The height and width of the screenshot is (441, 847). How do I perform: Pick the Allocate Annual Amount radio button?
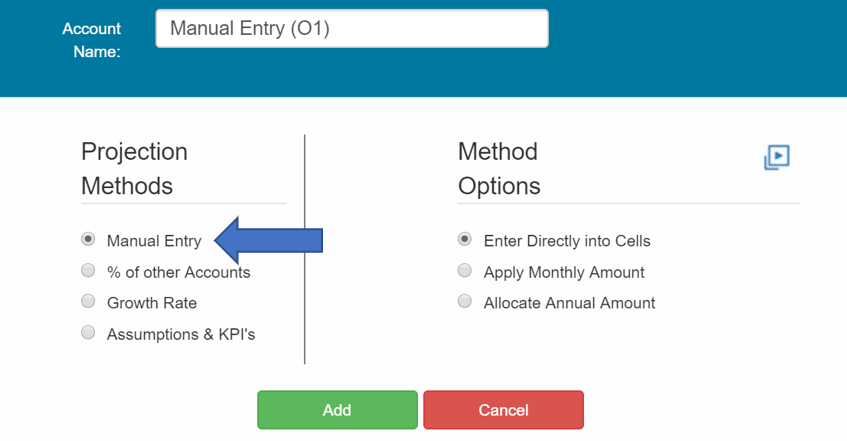pyautogui.click(x=465, y=301)
